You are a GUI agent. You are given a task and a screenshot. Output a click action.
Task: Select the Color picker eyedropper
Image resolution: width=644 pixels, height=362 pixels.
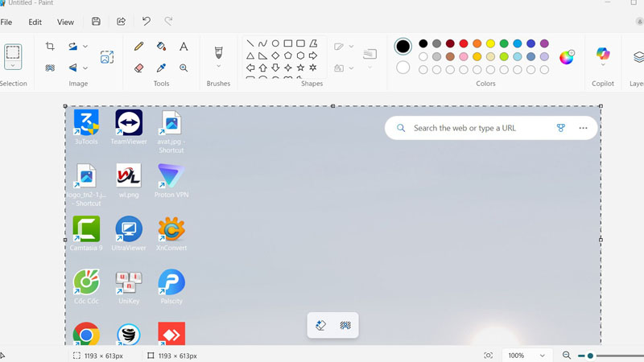(162, 68)
